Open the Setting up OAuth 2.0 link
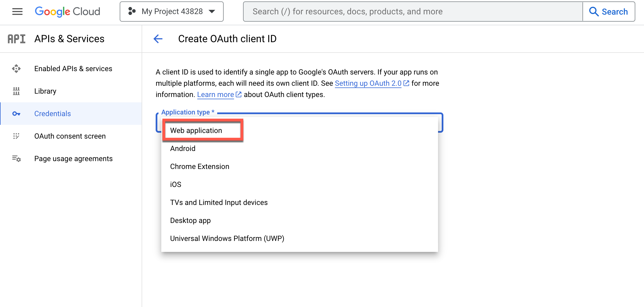 (368, 83)
